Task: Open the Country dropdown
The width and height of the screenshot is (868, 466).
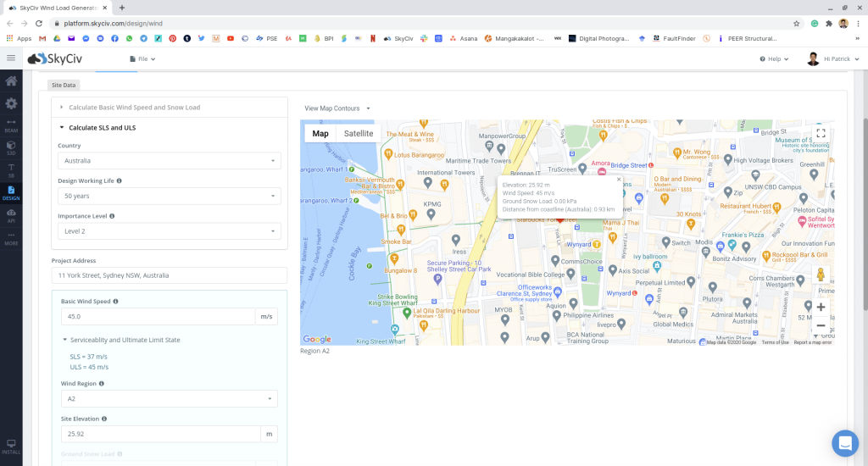Action: tap(169, 160)
